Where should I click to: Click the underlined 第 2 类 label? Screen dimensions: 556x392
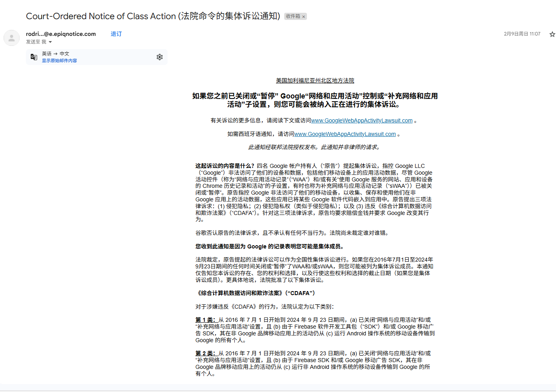tap(205, 353)
